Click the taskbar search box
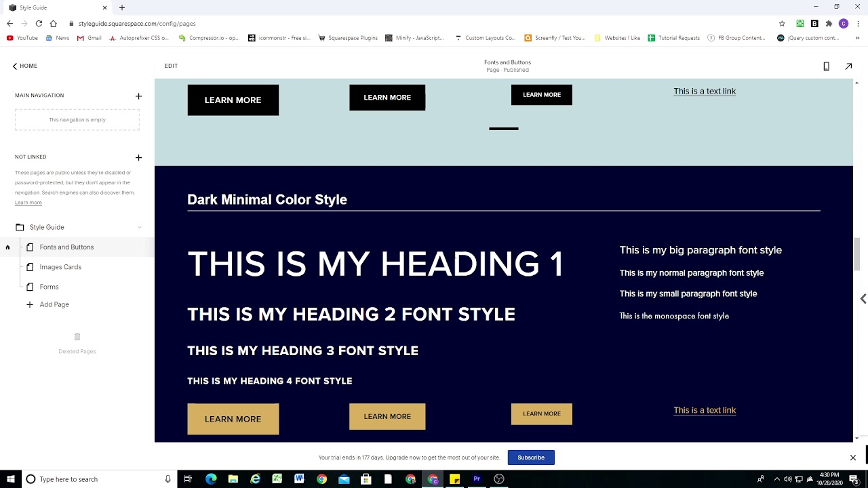Image resolution: width=868 pixels, height=488 pixels. coord(98,479)
